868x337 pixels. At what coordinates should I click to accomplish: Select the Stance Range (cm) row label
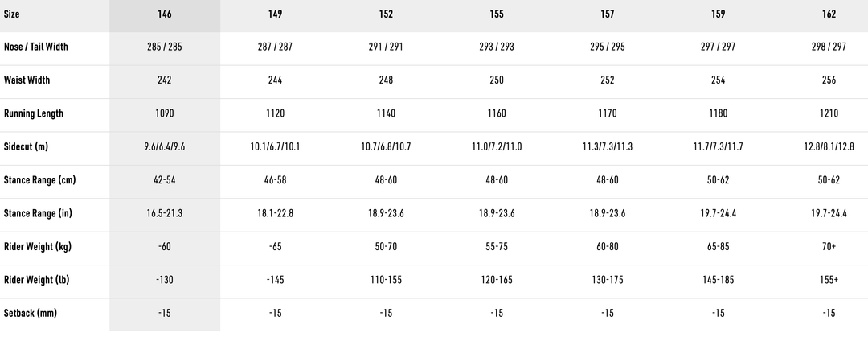40,180
